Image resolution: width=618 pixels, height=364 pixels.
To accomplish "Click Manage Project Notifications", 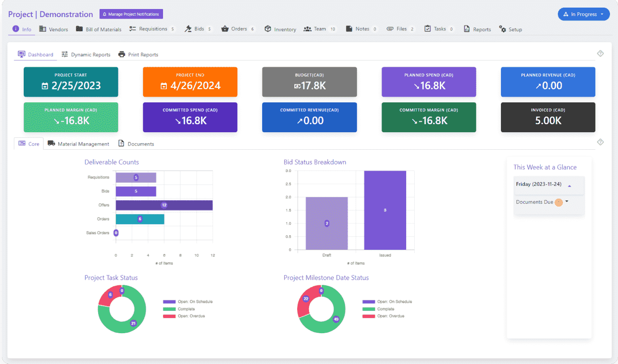I will pyautogui.click(x=131, y=14).
